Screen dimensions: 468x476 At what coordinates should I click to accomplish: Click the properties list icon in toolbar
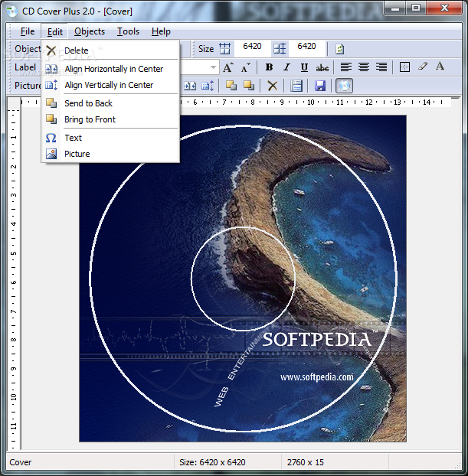pyautogui.click(x=296, y=86)
